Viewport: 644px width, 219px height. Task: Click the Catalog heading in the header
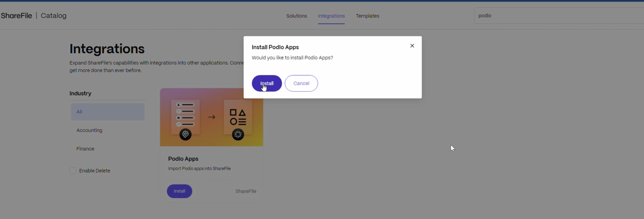click(53, 16)
